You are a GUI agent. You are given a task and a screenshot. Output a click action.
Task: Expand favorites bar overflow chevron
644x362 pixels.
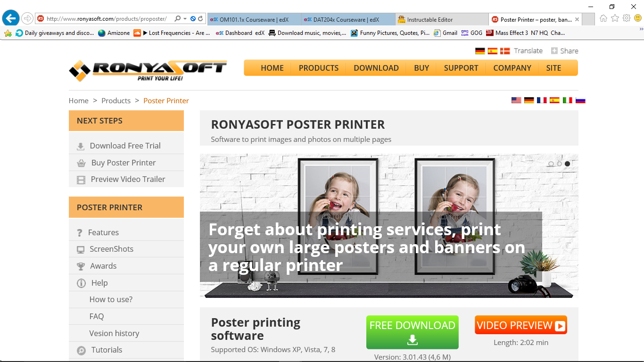pos(641,29)
